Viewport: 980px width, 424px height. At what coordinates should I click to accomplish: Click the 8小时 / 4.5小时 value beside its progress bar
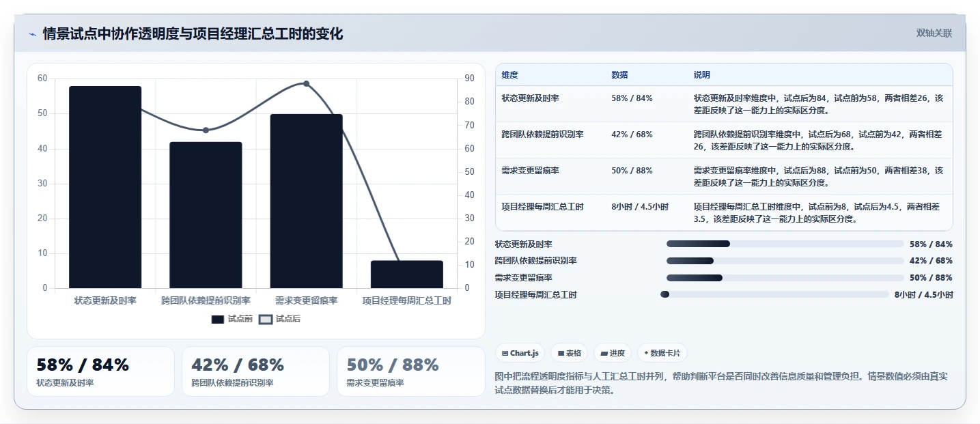924,295
